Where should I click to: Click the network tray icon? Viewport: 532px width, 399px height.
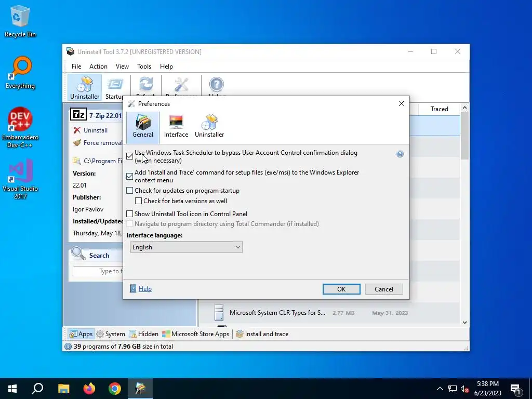pos(453,389)
